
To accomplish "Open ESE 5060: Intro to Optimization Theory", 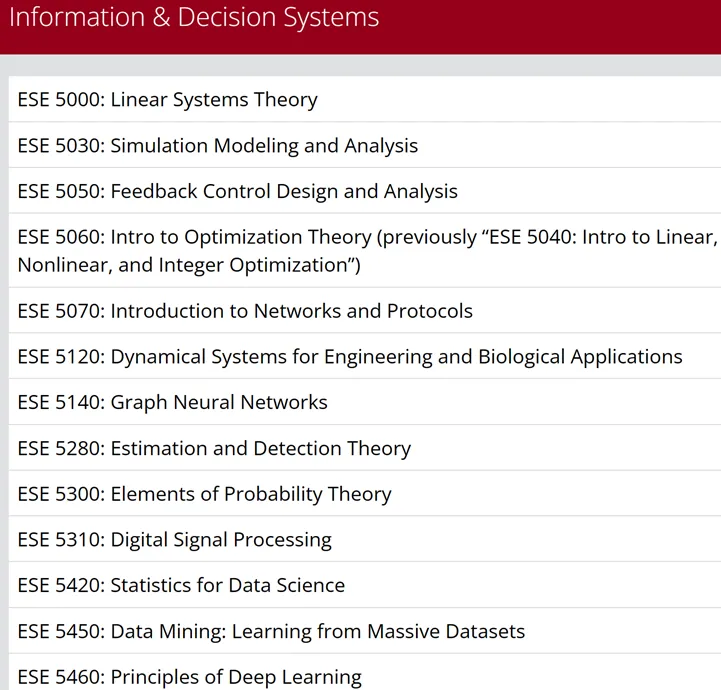I will click(365, 251).
